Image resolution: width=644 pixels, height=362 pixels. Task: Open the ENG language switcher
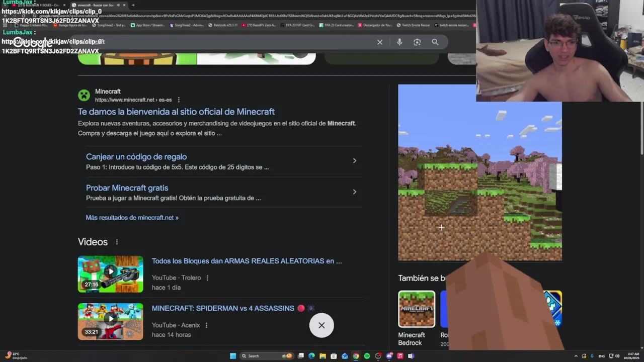coord(601,356)
